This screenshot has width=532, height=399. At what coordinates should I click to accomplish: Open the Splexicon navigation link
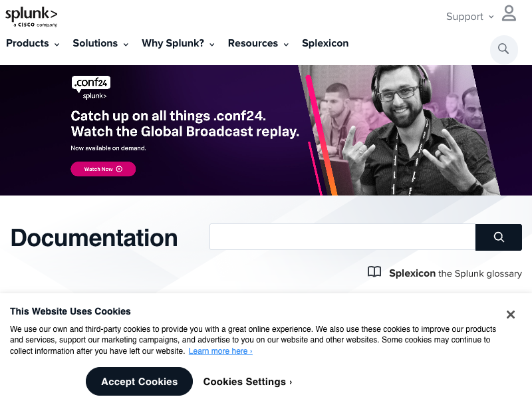pos(325,43)
